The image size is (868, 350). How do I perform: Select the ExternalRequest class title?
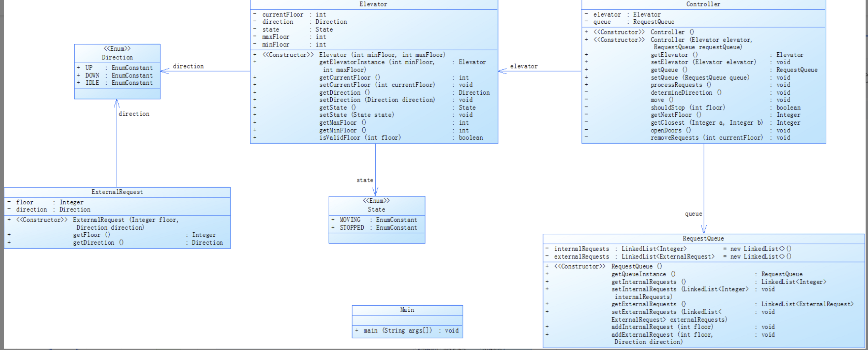click(x=117, y=192)
